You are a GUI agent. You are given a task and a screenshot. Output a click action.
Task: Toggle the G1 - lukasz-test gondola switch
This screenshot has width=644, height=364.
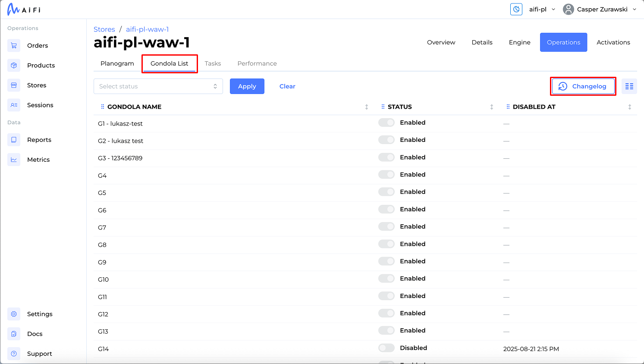[x=386, y=123]
